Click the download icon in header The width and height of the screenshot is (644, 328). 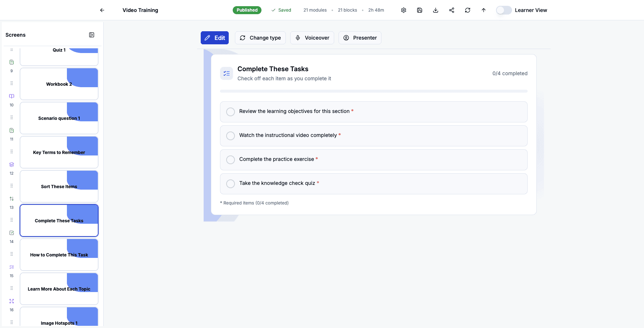click(x=436, y=10)
